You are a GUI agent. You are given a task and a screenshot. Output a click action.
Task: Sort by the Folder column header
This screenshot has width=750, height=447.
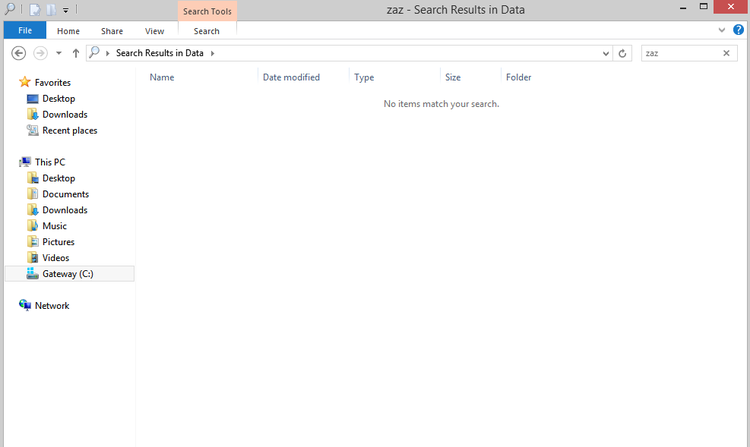[518, 77]
